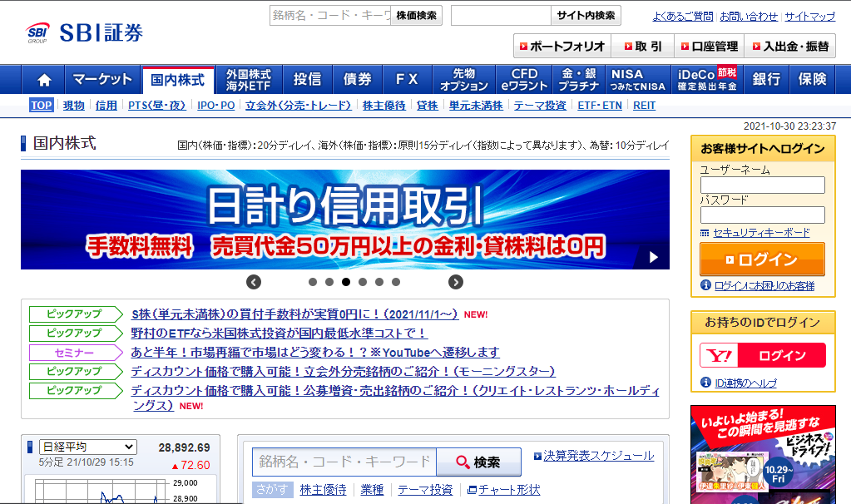This screenshot has height=504, width=851.
Task: Open the PTS(昼・夜) sub-menu link
Action: click(x=157, y=106)
